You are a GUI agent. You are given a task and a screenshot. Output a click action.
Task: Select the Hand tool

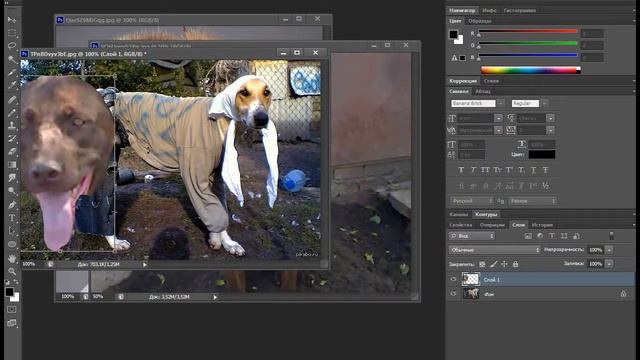[12, 258]
